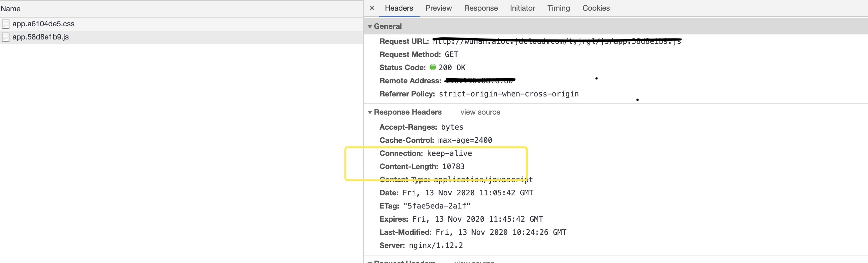Click the Accept-Ranges bytes value
Image resolution: width=868 pixels, height=263 pixels.
click(x=452, y=127)
